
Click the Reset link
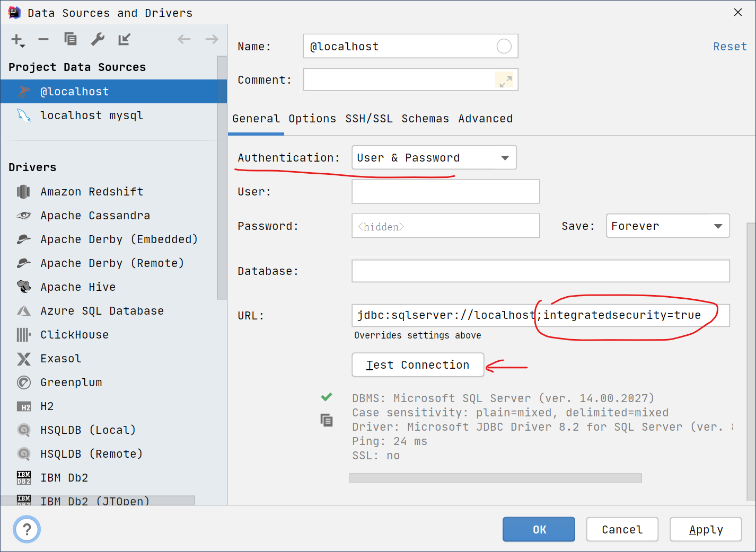[730, 46]
